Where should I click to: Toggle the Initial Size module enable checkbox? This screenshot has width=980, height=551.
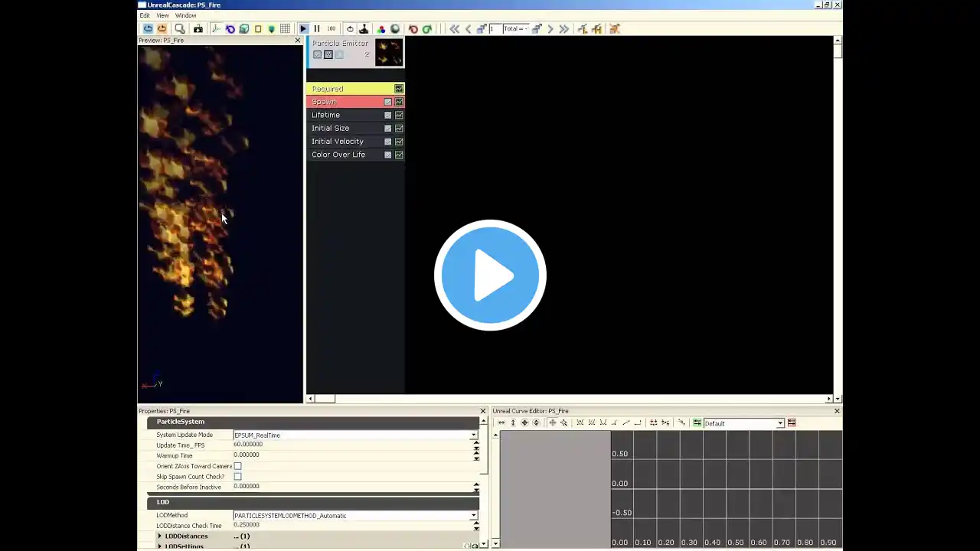[388, 129]
